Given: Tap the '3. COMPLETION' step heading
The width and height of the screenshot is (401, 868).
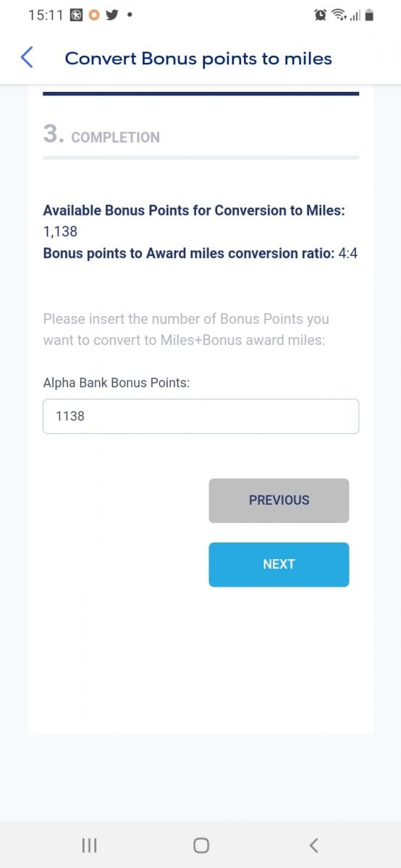Looking at the screenshot, I should (x=101, y=135).
